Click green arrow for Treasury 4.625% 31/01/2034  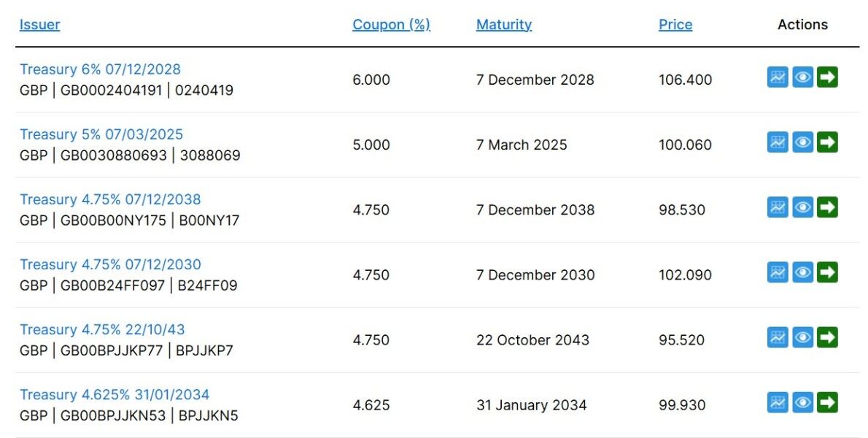(827, 401)
